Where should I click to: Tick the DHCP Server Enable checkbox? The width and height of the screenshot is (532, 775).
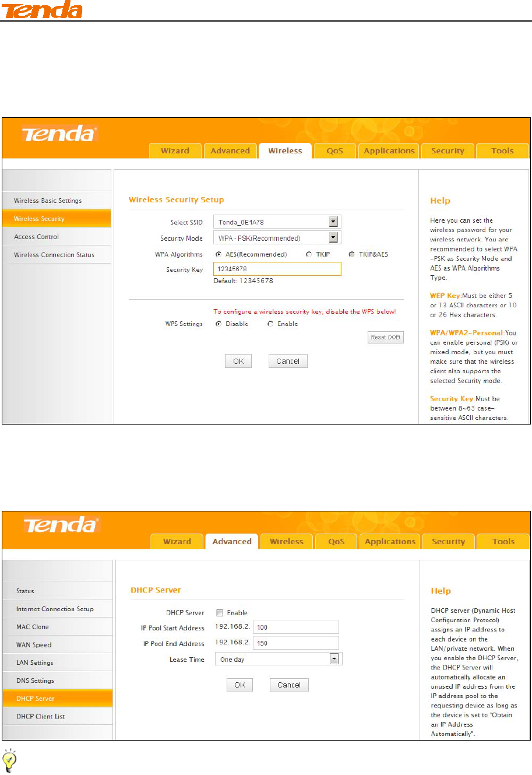tap(220, 613)
